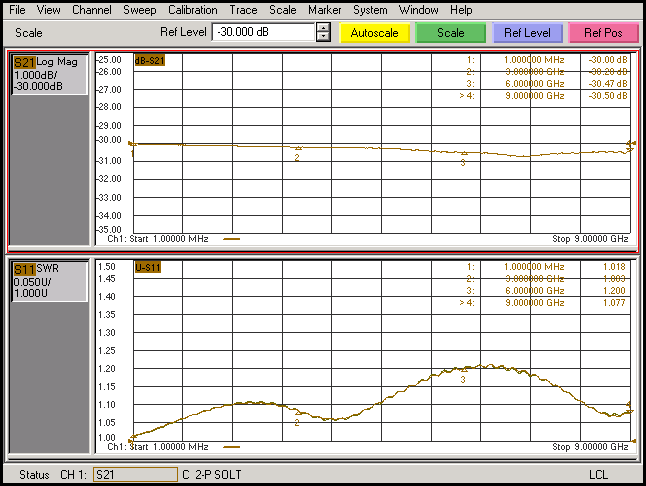The width and height of the screenshot is (646, 486).
Task: Open the File menu
Action: 17,10
